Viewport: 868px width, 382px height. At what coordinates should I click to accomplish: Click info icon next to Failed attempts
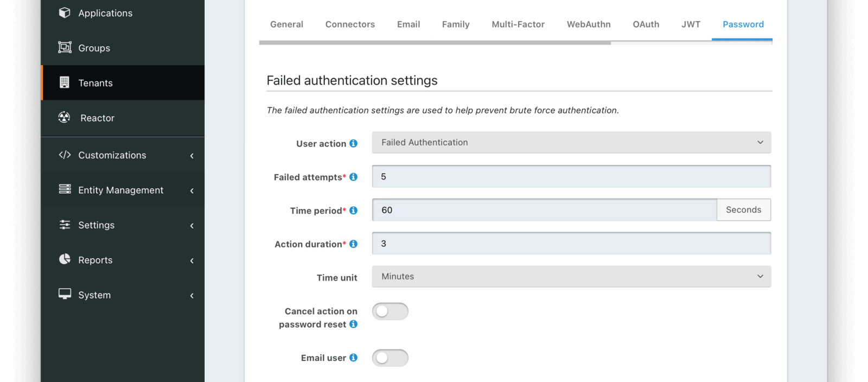click(x=353, y=177)
